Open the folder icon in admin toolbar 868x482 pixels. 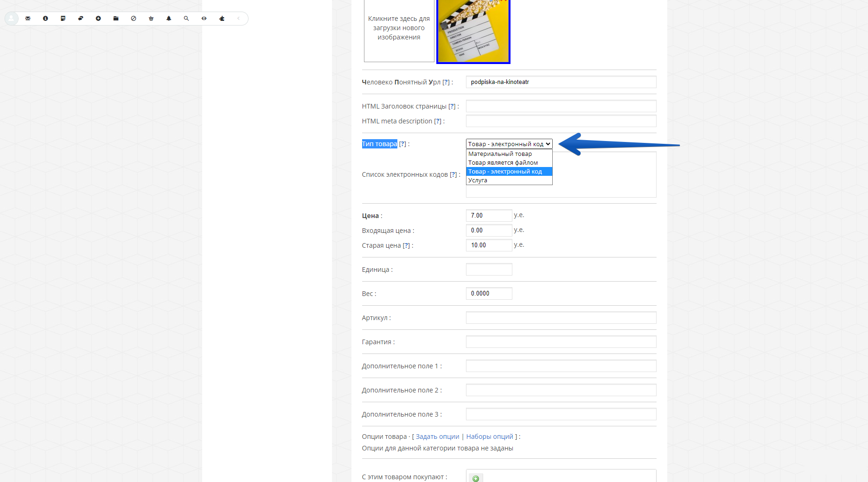coord(116,19)
